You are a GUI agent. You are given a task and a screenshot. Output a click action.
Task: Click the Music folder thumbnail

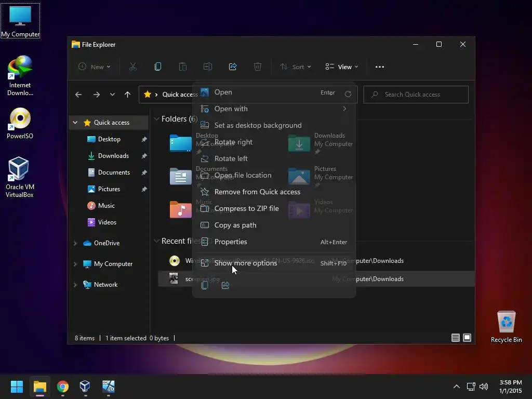180,209
